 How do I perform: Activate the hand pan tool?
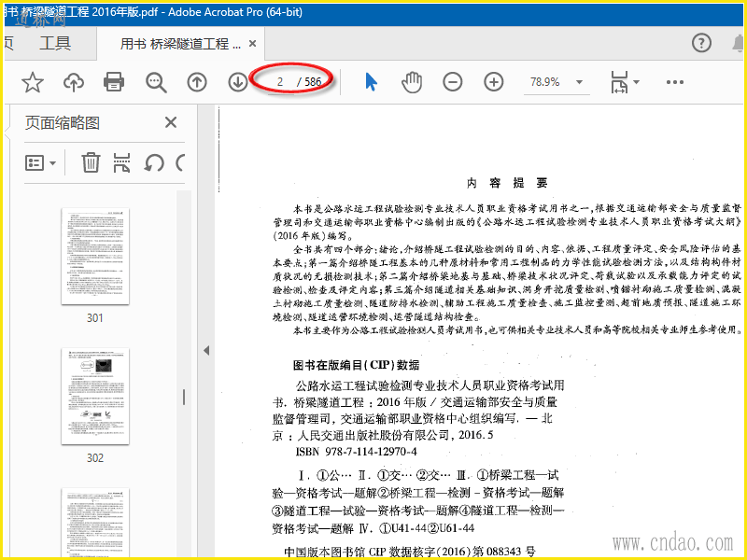pos(412,82)
